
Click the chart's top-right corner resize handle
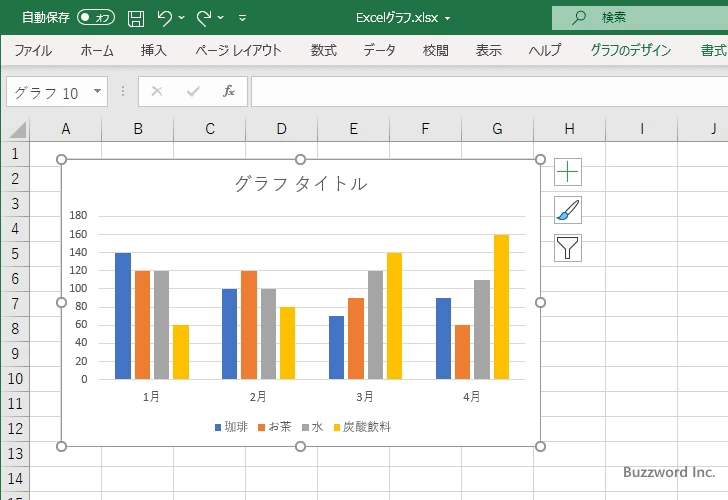(540, 160)
